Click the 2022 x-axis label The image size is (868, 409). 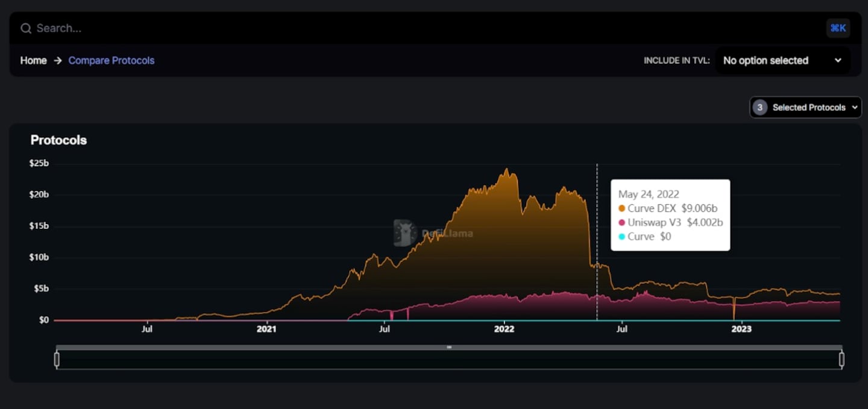(504, 329)
